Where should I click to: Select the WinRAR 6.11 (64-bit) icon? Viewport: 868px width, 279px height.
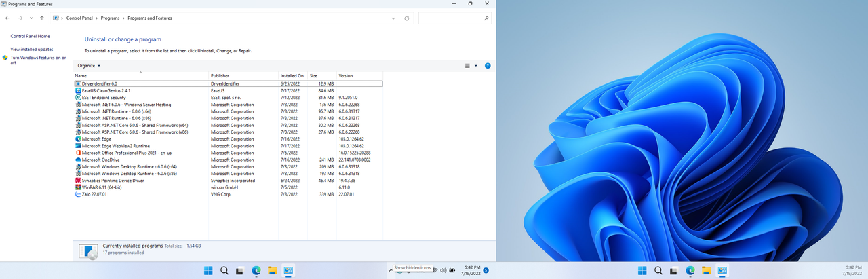tap(78, 187)
